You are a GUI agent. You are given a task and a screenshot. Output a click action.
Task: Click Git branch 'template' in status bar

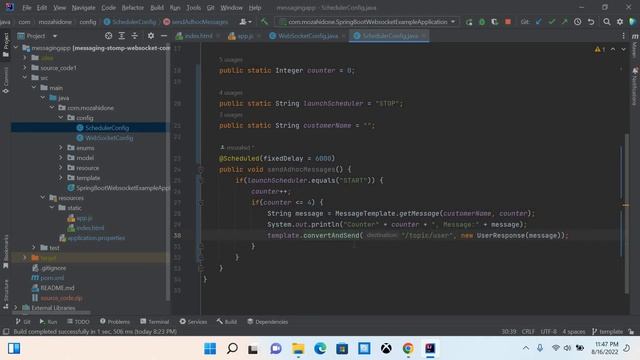click(x=607, y=331)
